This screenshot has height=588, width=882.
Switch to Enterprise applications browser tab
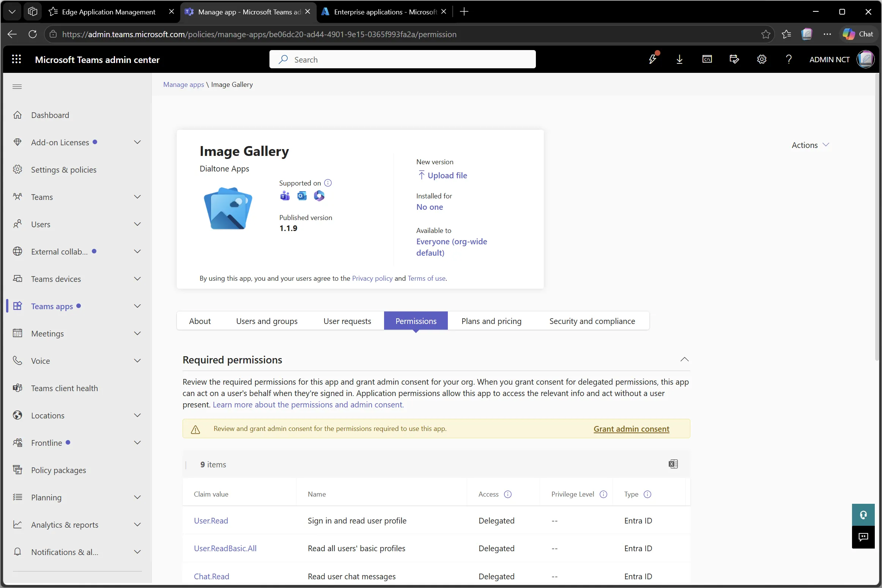(384, 12)
